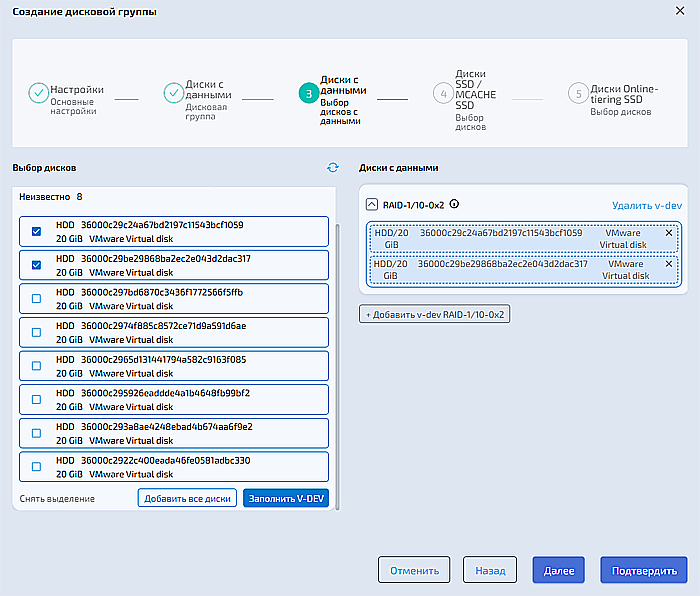Jump to step 5 Диски Online-tiering SSD
The width and height of the screenshot is (700, 596).
click(578, 93)
